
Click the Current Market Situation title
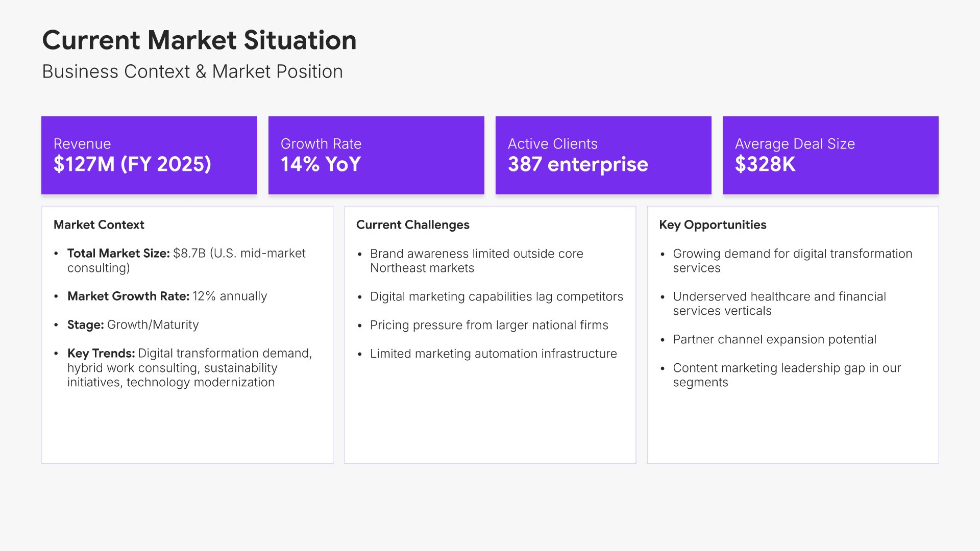(199, 40)
